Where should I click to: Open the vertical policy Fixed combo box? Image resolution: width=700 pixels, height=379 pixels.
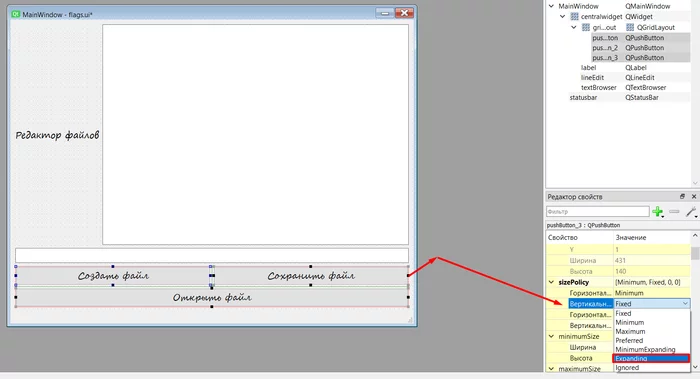(652, 304)
